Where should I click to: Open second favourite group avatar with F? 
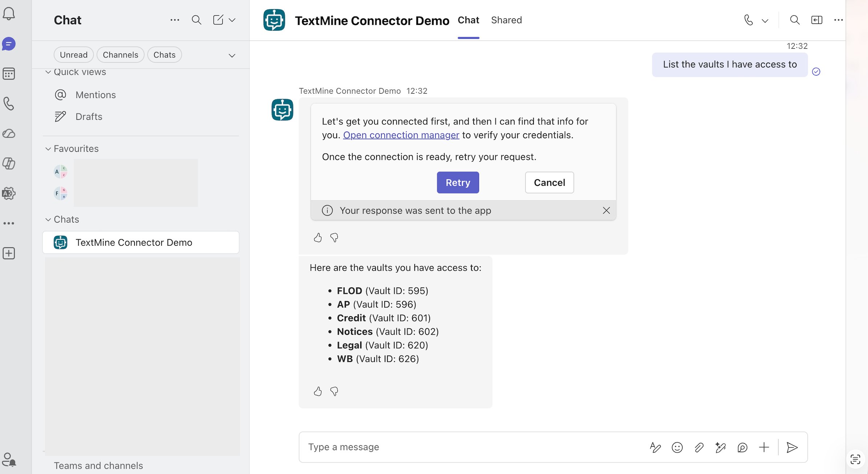point(61,193)
